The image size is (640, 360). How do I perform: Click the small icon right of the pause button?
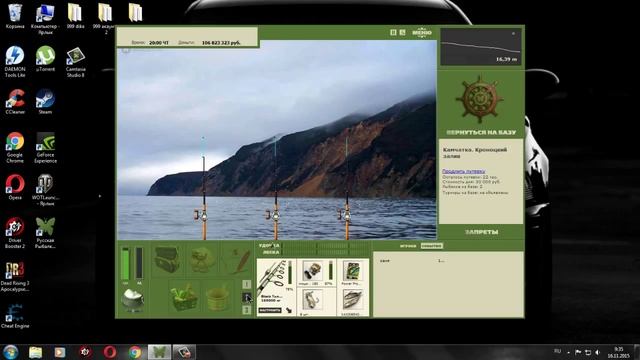[402, 32]
